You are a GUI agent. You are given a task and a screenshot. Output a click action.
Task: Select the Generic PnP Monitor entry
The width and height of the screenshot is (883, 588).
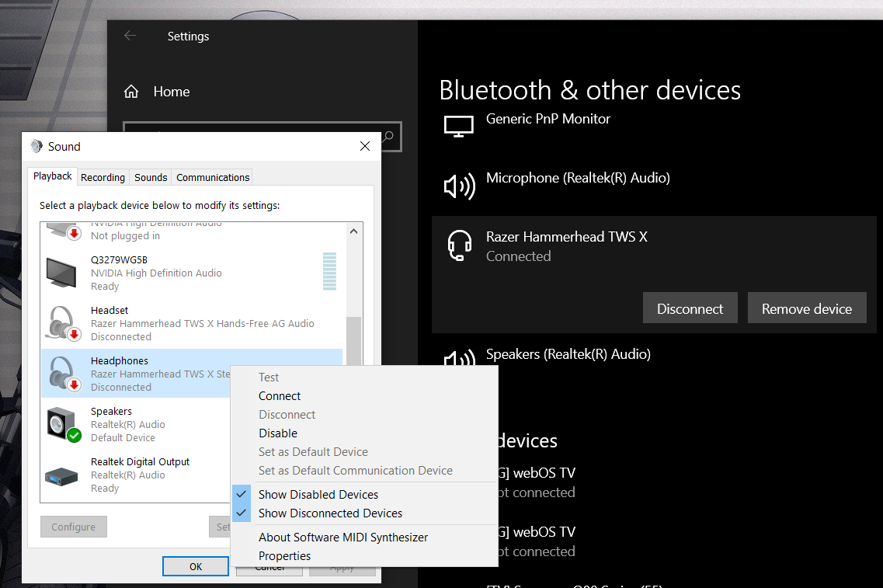tap(654, 127)
